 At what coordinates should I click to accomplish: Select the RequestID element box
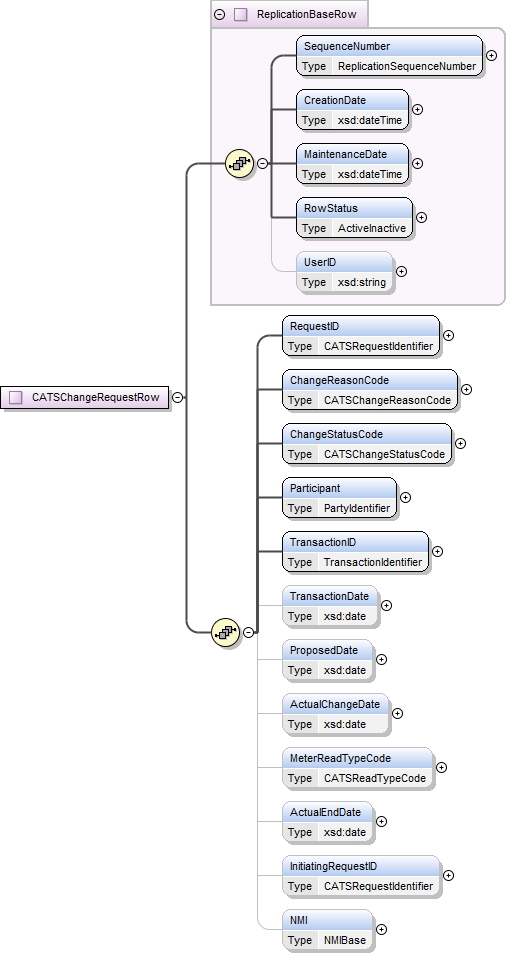pos(361,336)
